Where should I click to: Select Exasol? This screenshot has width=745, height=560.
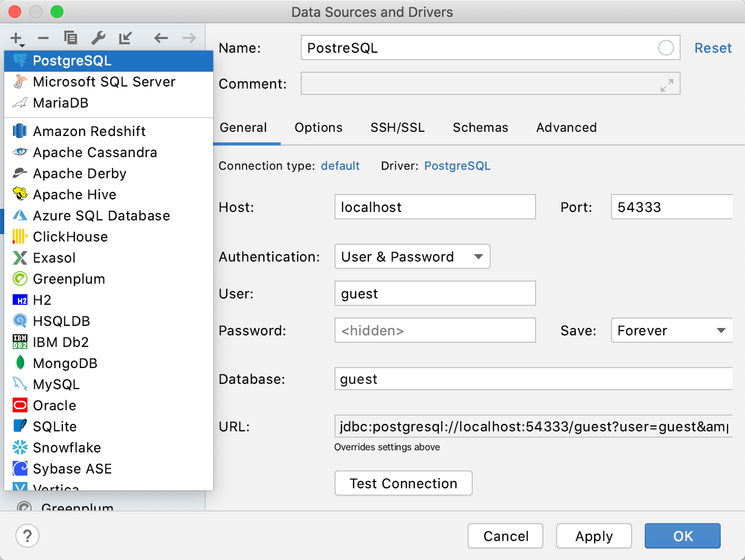tap(109, 258)
